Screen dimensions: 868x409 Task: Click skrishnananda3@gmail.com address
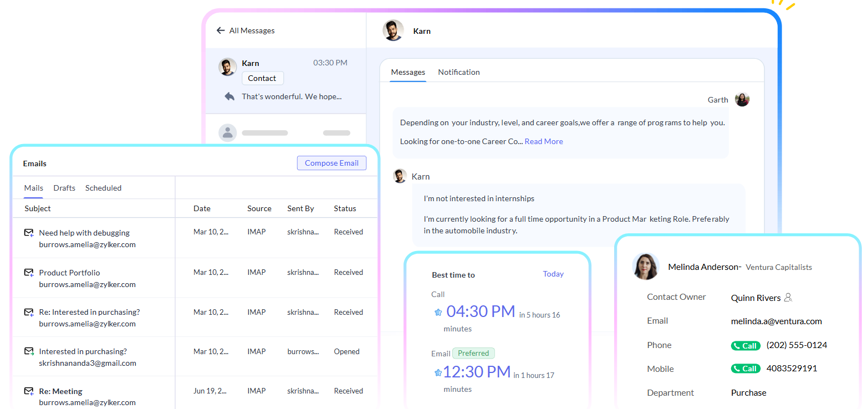(88, 363)
